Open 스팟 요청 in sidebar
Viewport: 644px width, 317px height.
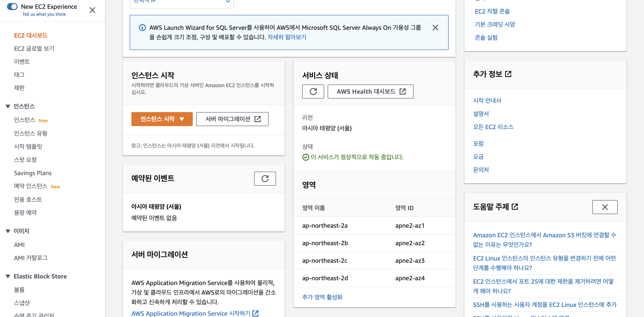click(x=25, y=160)
